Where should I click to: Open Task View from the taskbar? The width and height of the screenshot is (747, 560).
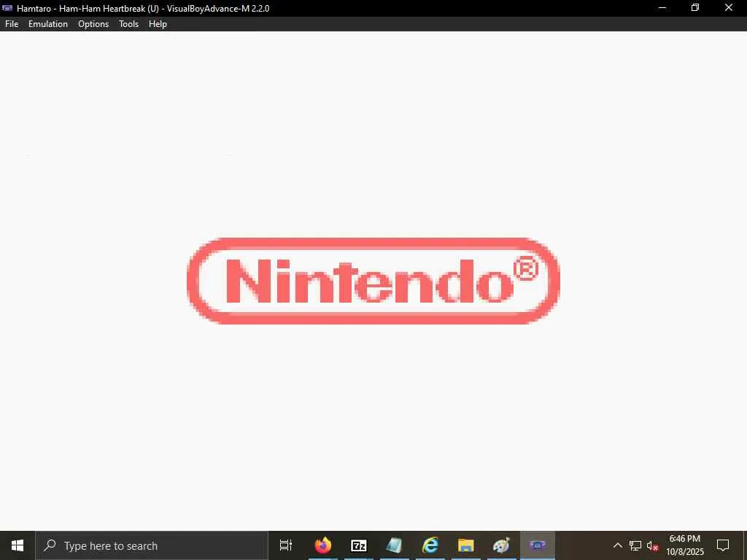click(x=286, y=545)
